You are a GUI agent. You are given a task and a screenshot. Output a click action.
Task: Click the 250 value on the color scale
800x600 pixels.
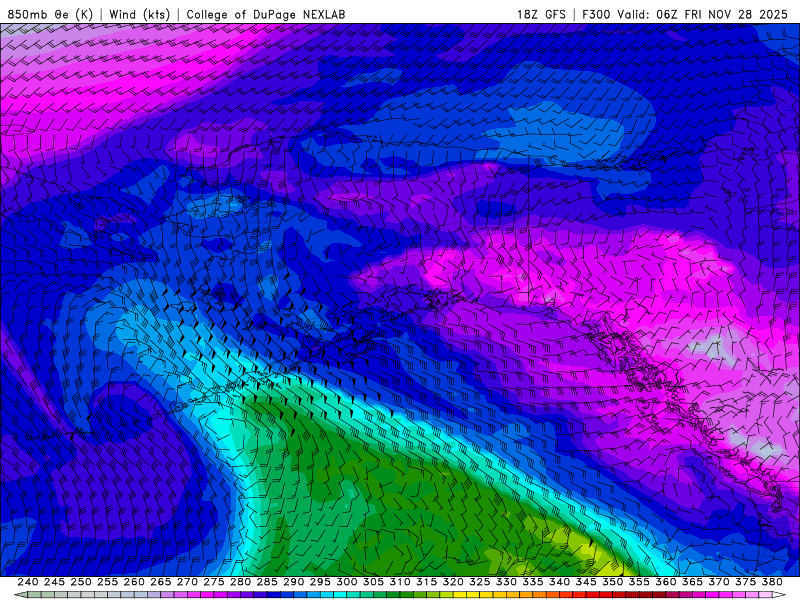(81, 582)
